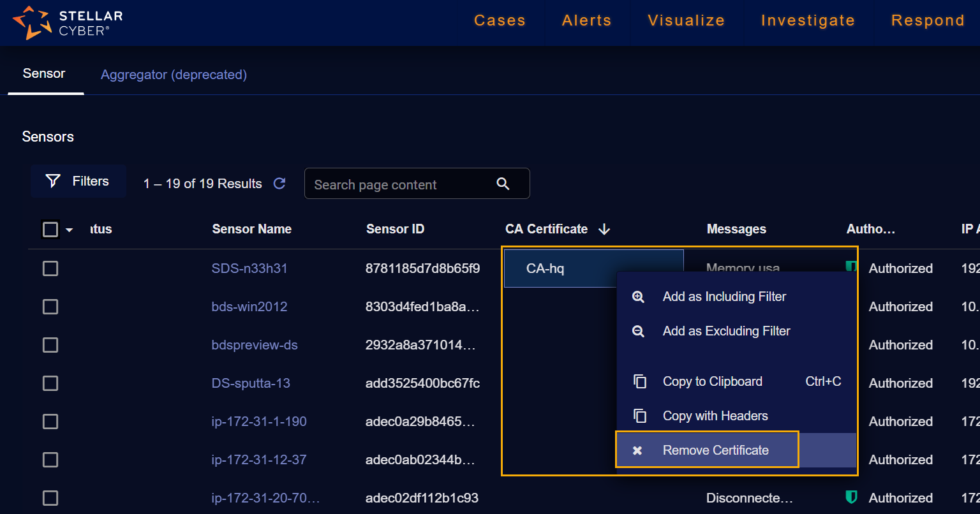Click the Copy to Clipboard icon
Screen dimensions: 980x514
tap(639, 381)
